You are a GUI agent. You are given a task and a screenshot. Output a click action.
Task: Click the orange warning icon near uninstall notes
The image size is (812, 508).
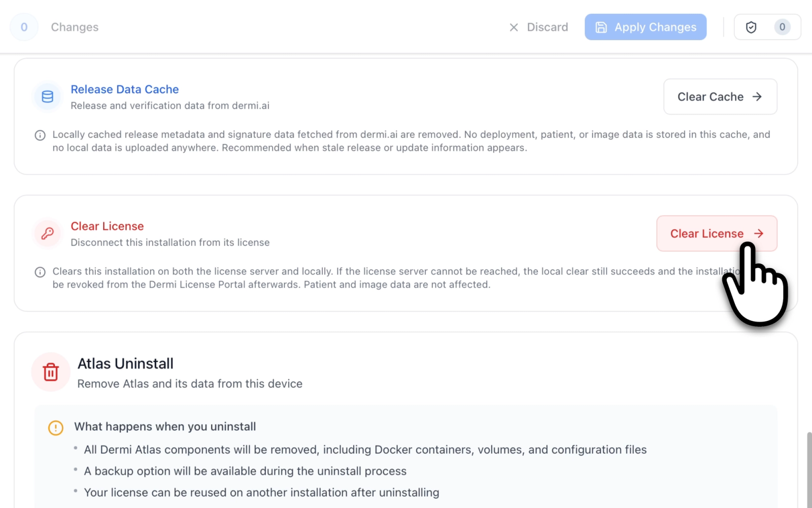tap(56, 428)
